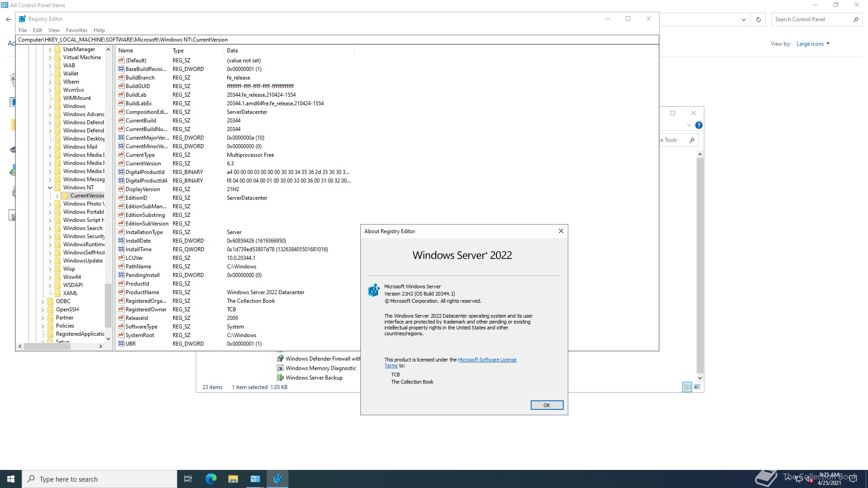Select the SystemRoot value row
The height and width of the screenshot is (488, 868).
(x=235, y=335)
